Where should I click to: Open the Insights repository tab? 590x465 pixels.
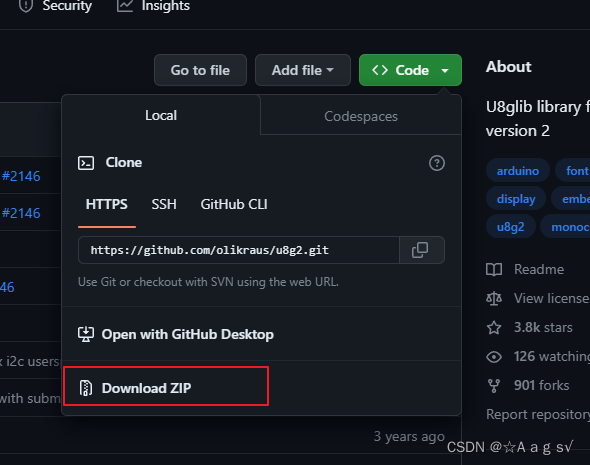pyautogui.click(x=153, y=5)
